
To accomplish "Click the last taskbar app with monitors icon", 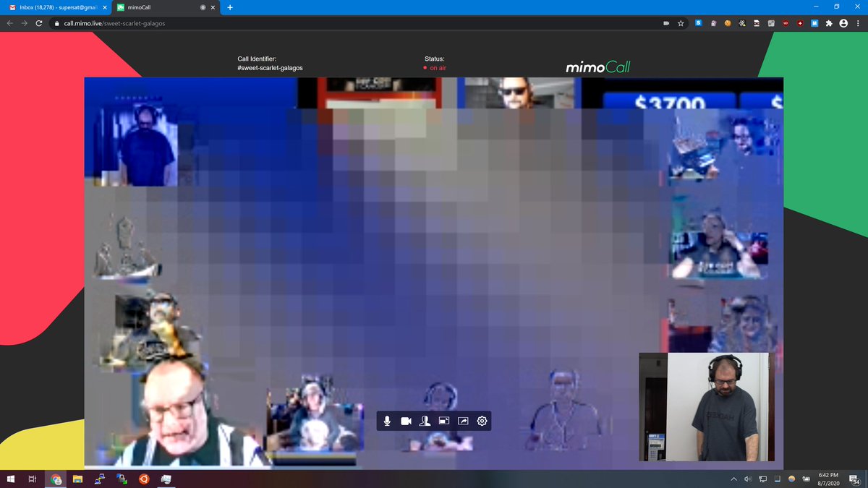I will pos(166,479).
